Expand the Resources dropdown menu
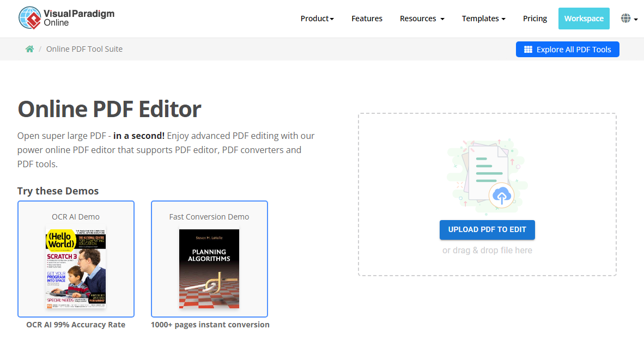The image size is (644, 341). (x=422, y=19)
